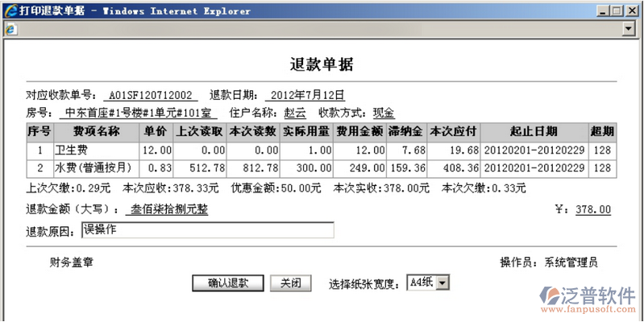Click actual usage 300.00 cell
Image resolution: width=644 pixels, height=322 pixels.
click(306, 168)
